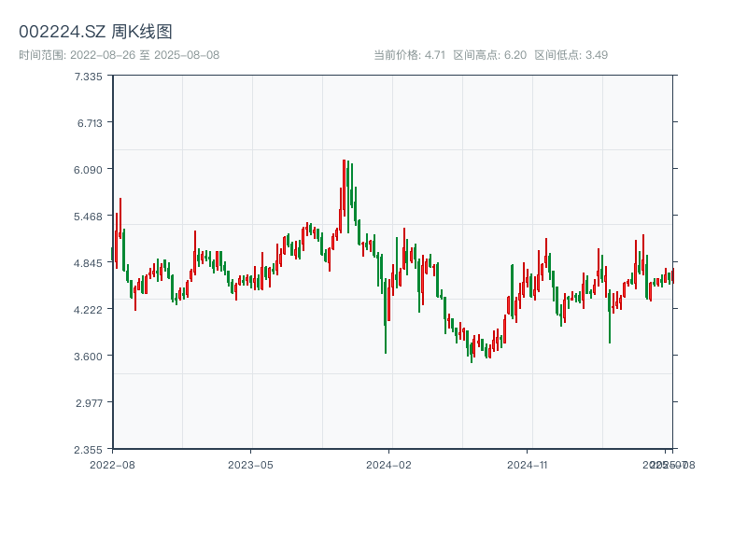Click the 2024-11 x-axis date label
This screenshot has height=560, width=747.
pyautogui.click(x=527, y=464)
